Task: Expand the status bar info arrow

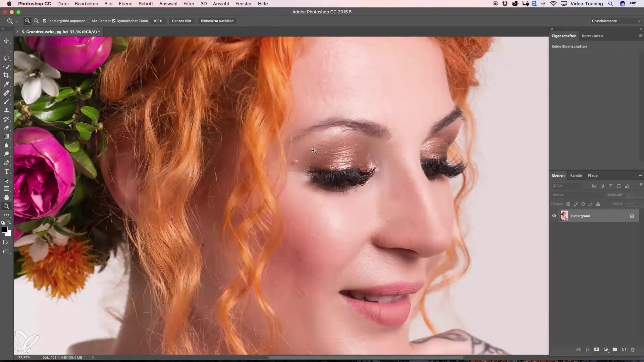Action: click(93, 357)
